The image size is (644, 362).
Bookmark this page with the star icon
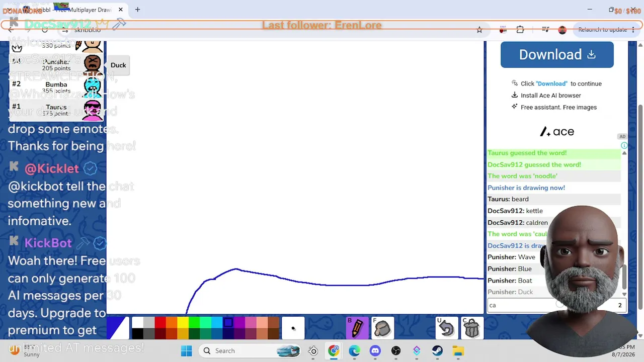point(479,30)
